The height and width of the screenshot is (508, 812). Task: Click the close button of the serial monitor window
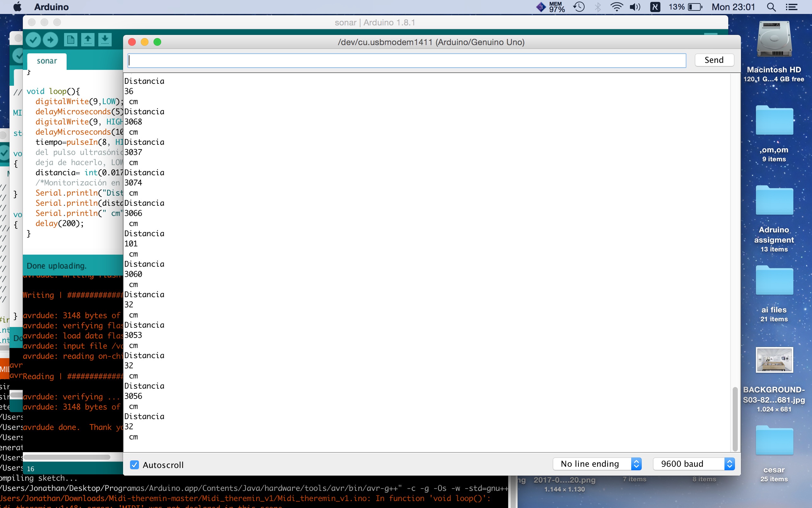(x=132, y=42)
